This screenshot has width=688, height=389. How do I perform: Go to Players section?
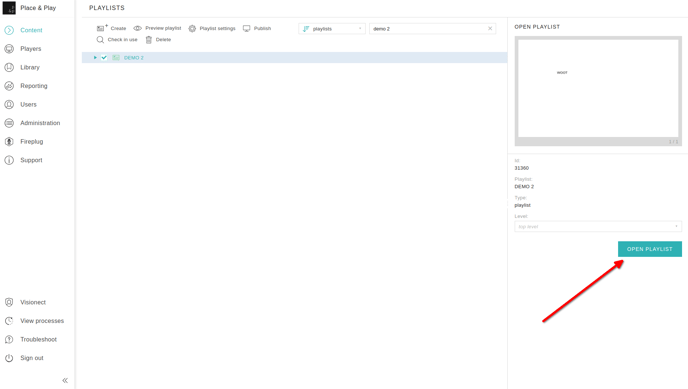(x=30, y=49)
